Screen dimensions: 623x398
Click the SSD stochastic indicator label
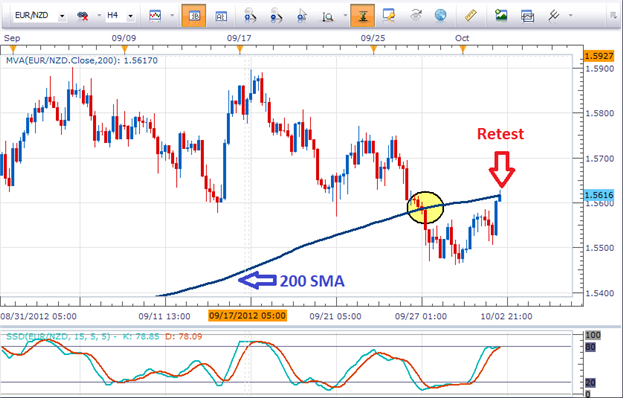tap(104, 336)
